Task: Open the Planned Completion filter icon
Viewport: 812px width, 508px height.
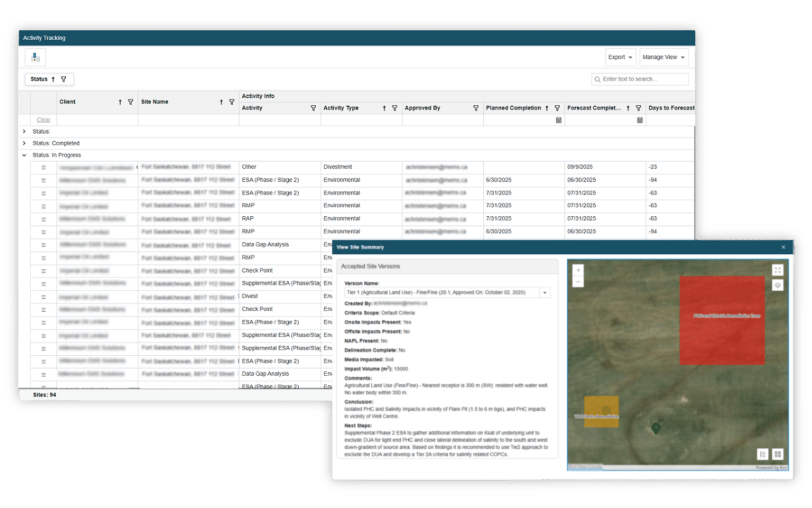Action: point(557,108)
